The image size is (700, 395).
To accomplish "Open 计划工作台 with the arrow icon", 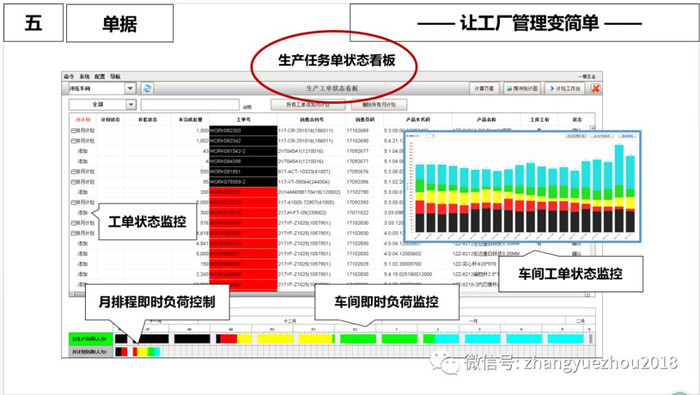I will point(566,88).
